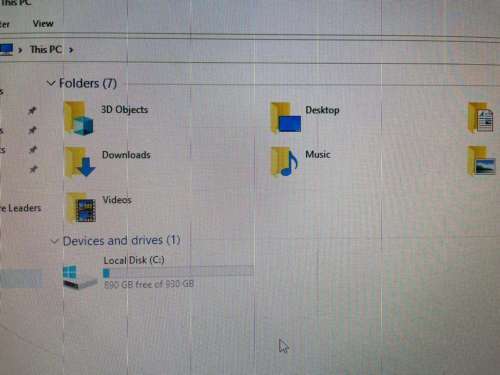Click the Local Disk (C:) name
This screenshot has width=500, height=375.
coord(134,260)
